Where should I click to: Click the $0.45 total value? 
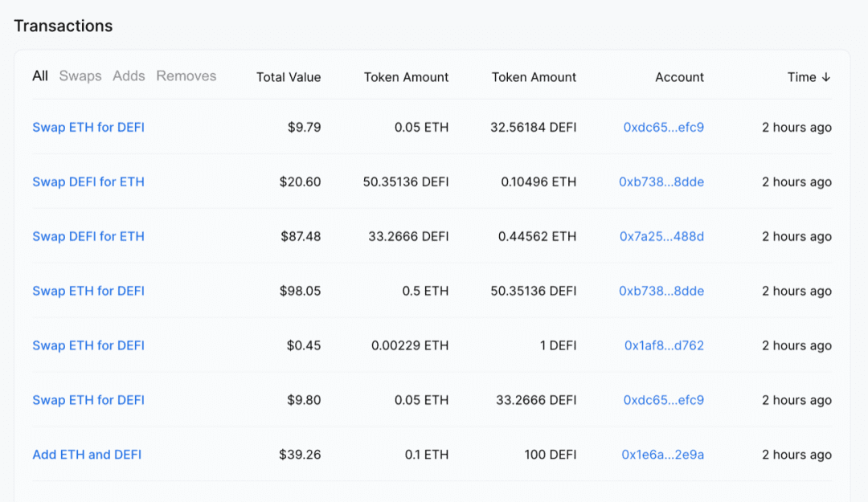coord(303,345)
